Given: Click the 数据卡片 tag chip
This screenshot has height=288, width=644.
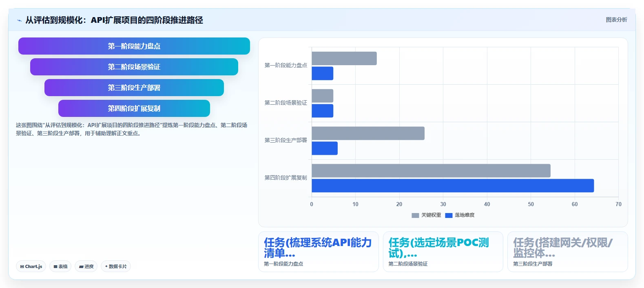Looking at the screenshot, I should pyautogui.click(x=116, y=266).
